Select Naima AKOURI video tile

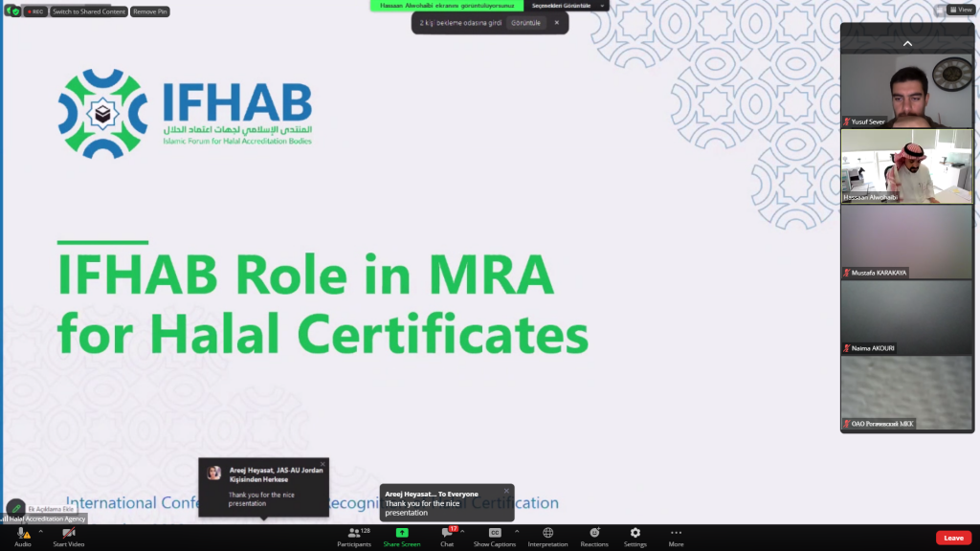click(907, 318)
